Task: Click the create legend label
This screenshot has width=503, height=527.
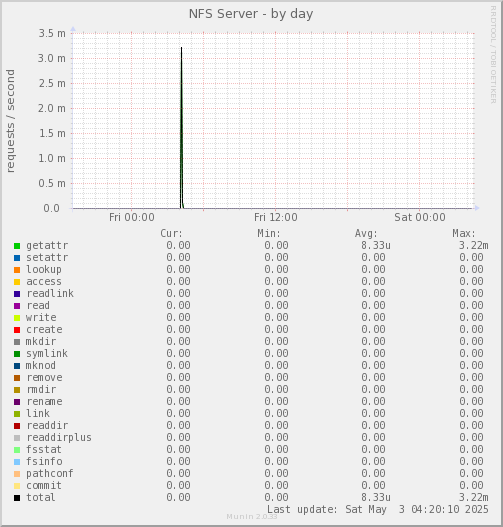Action: (44, 330)
